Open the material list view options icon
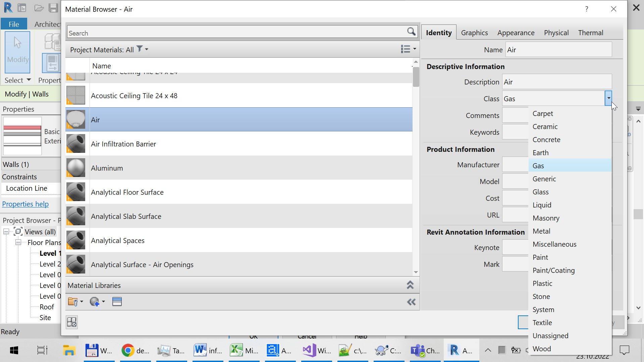Image resolution: width=644 pixels, height=362 pixels. (408, 49)
